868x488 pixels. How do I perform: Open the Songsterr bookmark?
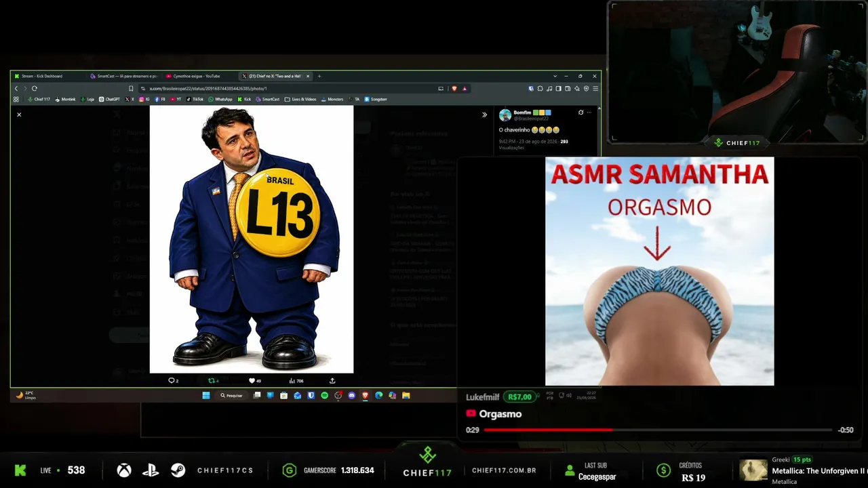[376, 99]
